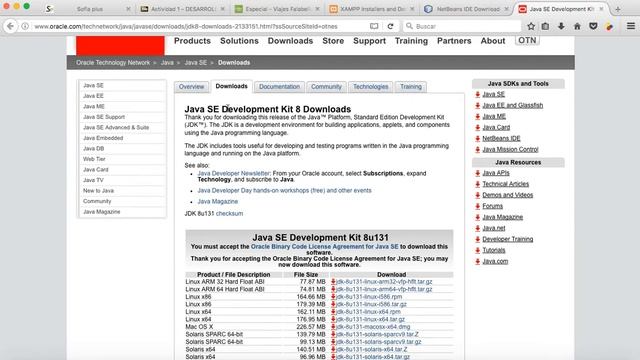The height and width of the screenshot is (360, 640).
Task: Open the Developer Training resource link
Action: pos(508,239)
